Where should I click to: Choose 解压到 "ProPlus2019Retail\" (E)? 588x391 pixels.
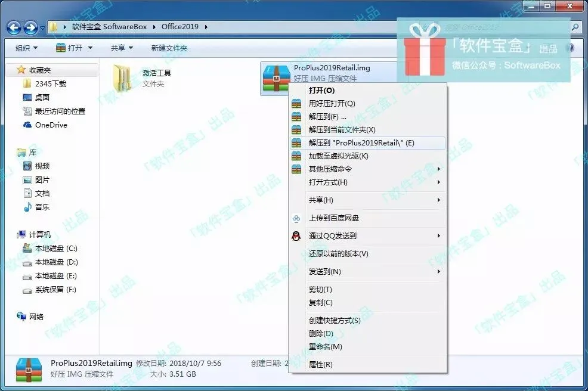click(x=368, y=143)
